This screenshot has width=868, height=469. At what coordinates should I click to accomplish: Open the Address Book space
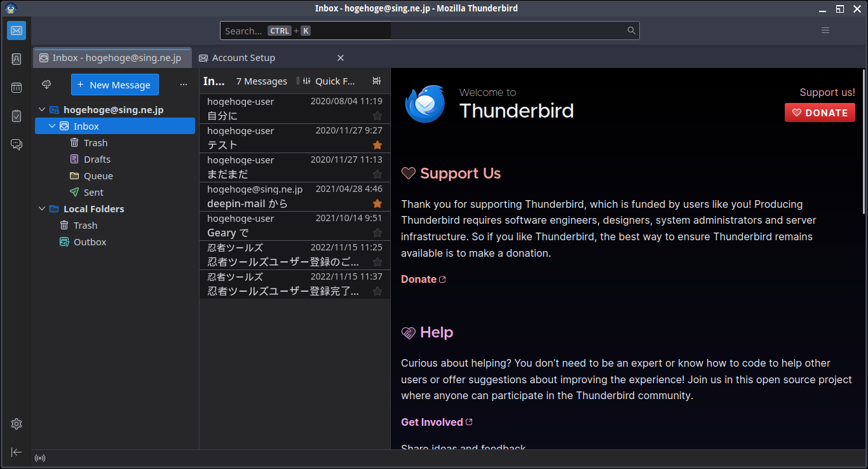[x=17, y=59]
